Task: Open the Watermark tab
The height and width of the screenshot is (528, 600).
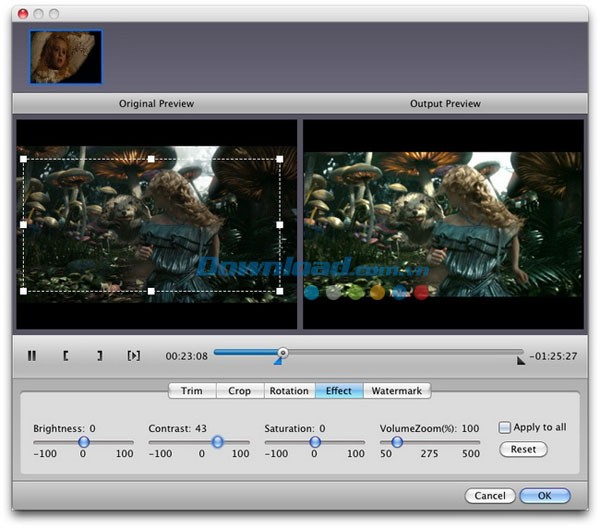Action: click(397, 391)
